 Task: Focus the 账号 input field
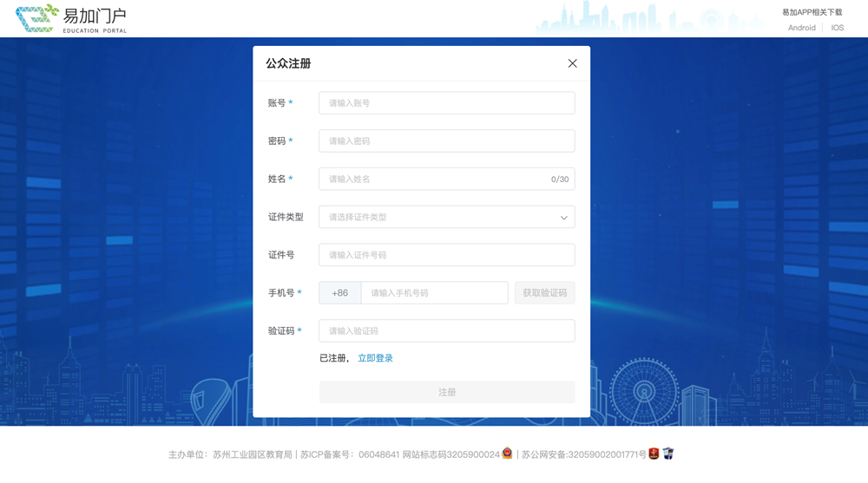coord(446,103)
